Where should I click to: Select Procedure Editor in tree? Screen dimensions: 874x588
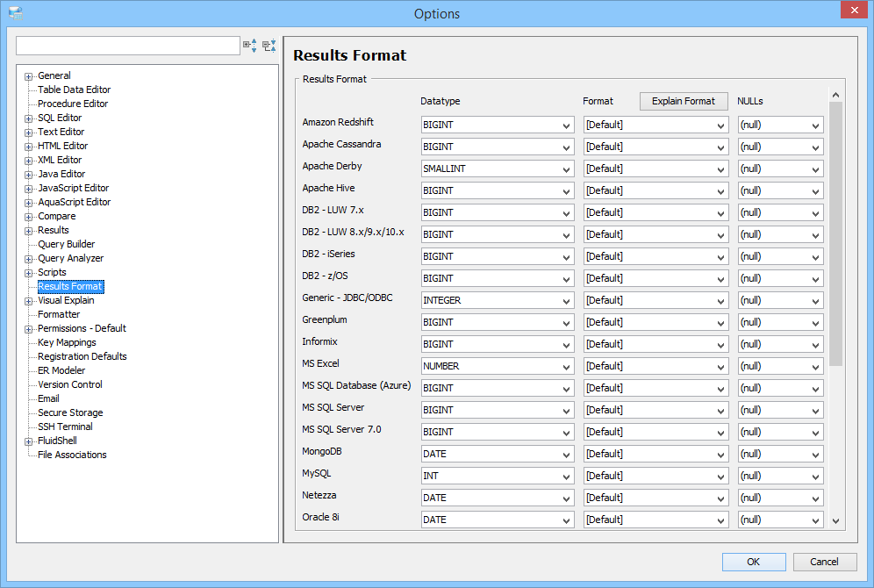click(x=73, y=104)
